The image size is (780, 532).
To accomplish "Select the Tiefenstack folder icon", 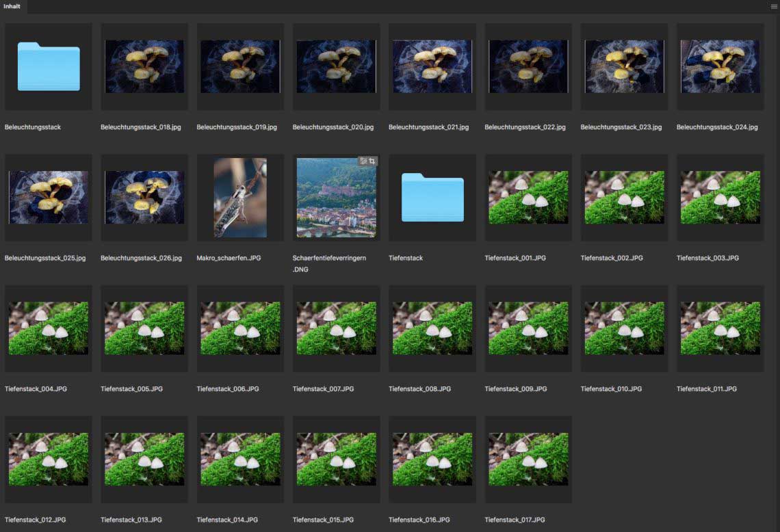I will pos(432,198).
